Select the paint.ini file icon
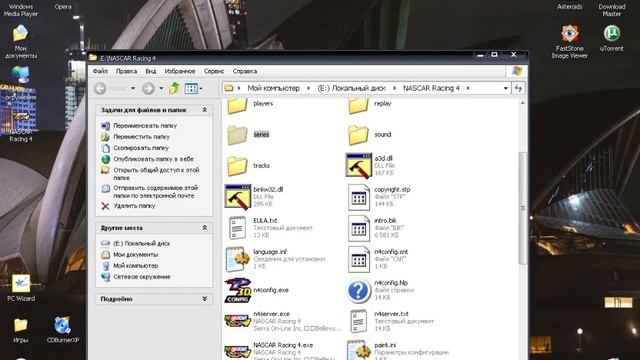This screenshot has height=360, width=640. [x=358, y=350]
